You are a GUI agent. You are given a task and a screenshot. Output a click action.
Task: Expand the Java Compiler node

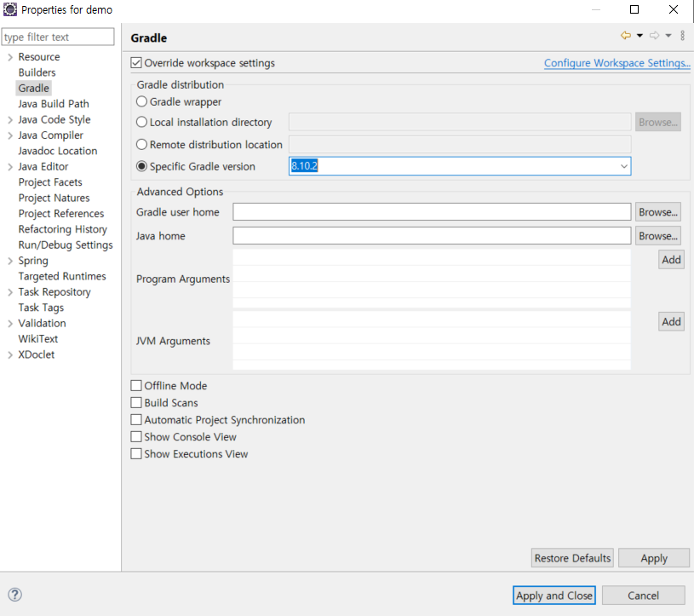(10, 135)
